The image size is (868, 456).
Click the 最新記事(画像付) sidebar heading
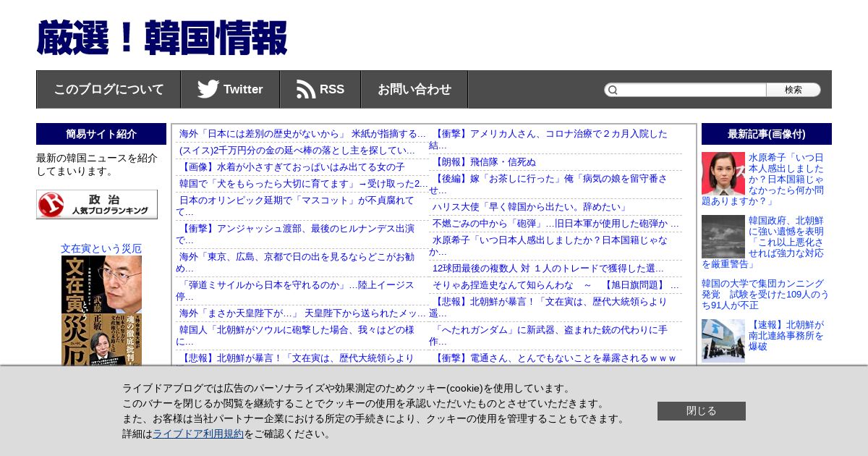(767, 134)
